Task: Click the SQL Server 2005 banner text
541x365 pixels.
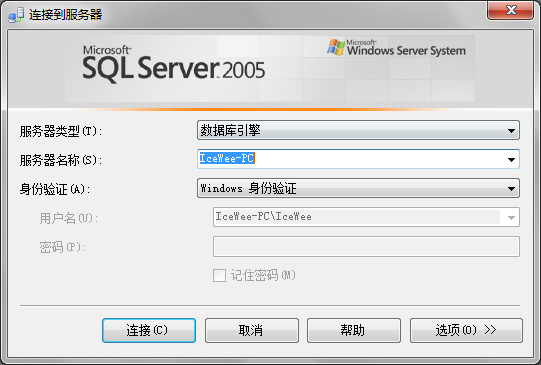Action: pyautogui.click(x=174, y=65)
